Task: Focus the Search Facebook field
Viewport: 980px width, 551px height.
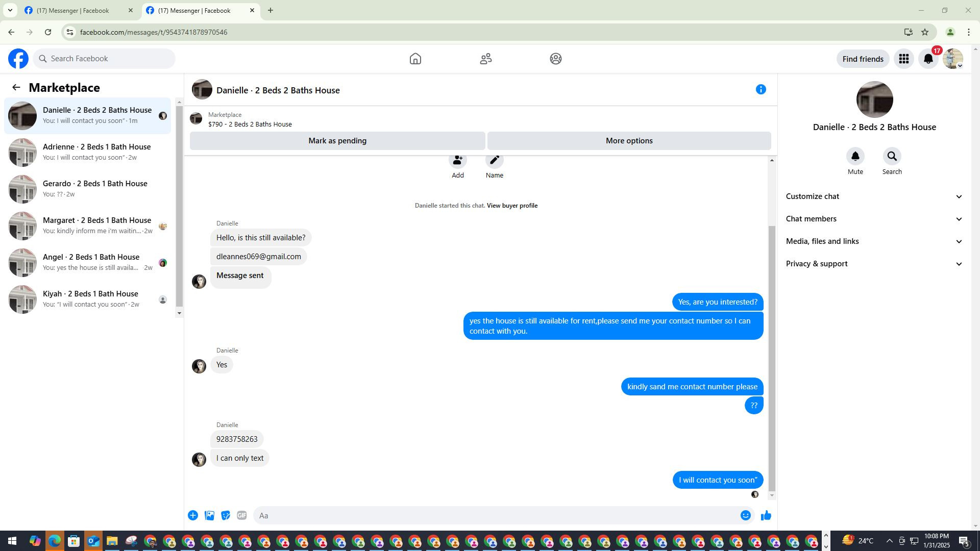Action: pyautogui.click(x=105, y=59)
